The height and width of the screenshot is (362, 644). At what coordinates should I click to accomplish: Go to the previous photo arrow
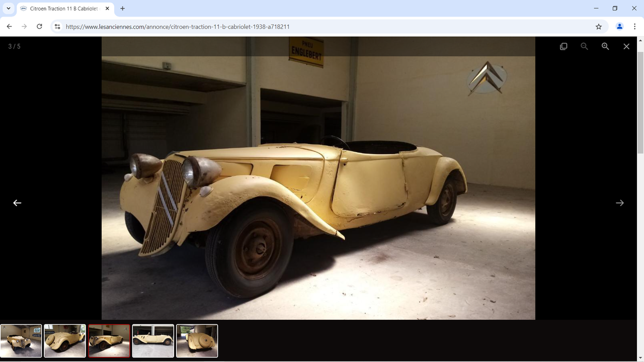(x=17, y=203)
